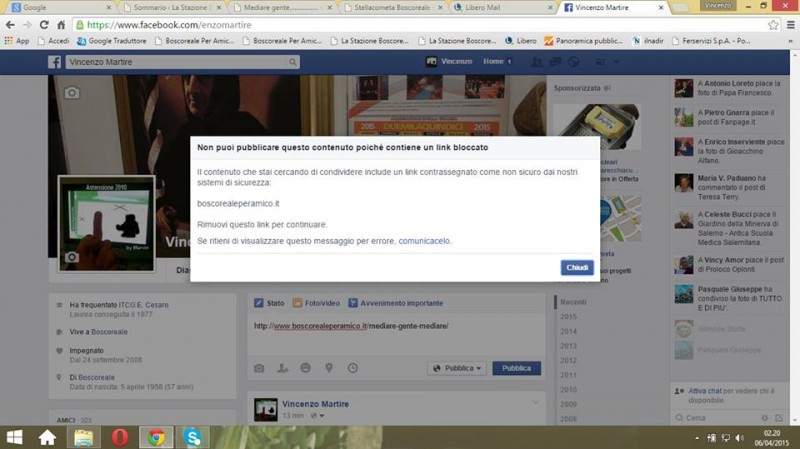Go to Facebook Home link
Screen dimensions: 800x449
493,61
